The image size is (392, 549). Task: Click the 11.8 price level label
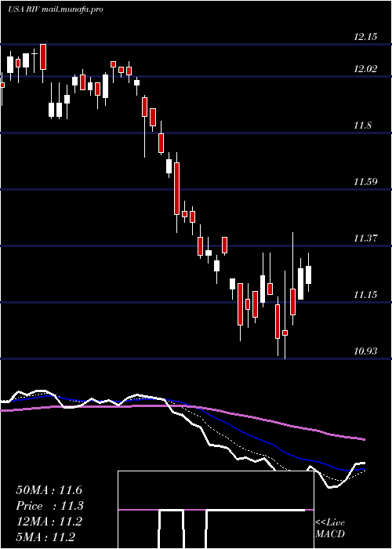[362, 125]
